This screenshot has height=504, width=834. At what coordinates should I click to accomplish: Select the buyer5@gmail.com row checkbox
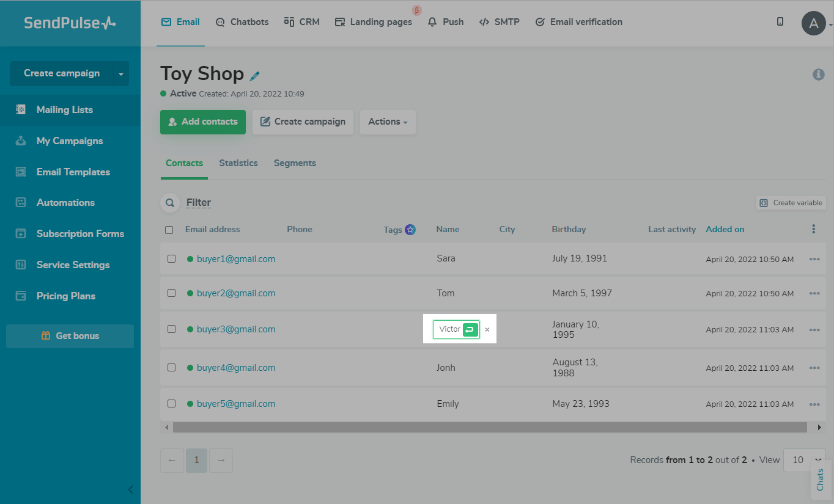[172, 404]
